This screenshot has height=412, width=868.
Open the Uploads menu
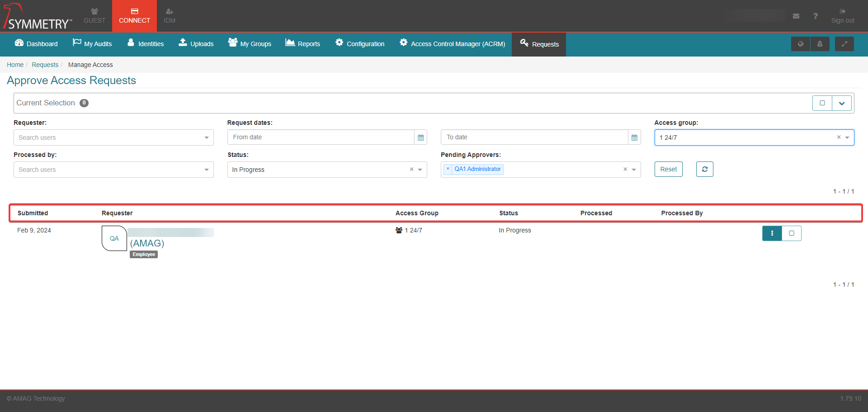[196, 44]
